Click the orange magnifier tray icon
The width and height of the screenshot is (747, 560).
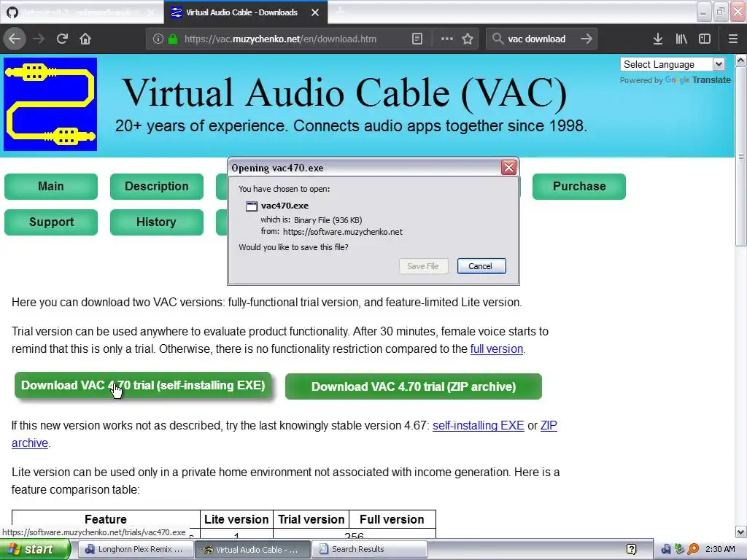[693, 550]
